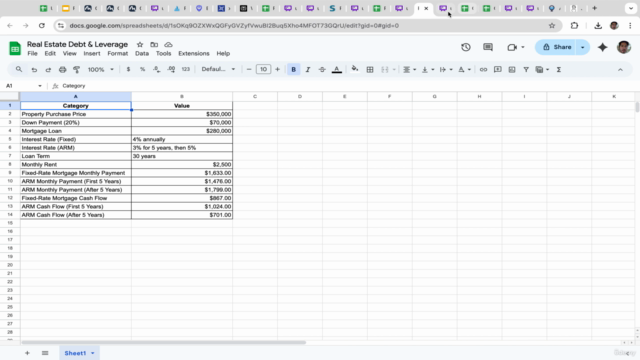Click the browser reload button
The image size is (640, 360).
pos(42,26)
